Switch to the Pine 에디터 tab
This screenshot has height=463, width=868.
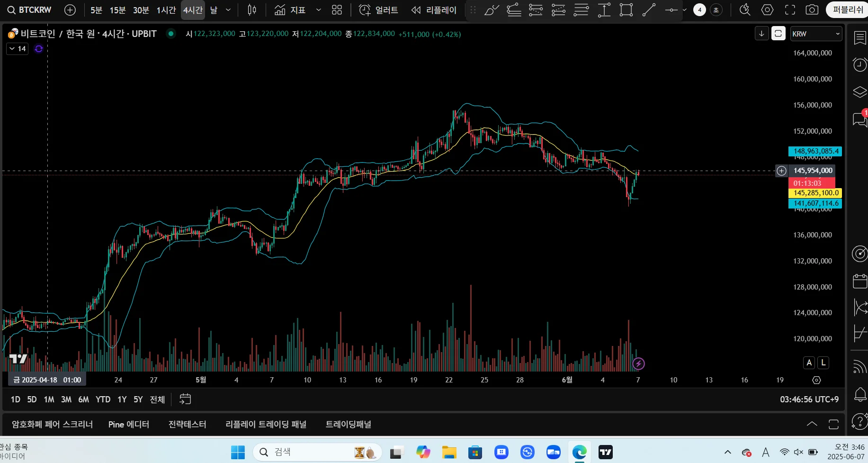point(129,424)
